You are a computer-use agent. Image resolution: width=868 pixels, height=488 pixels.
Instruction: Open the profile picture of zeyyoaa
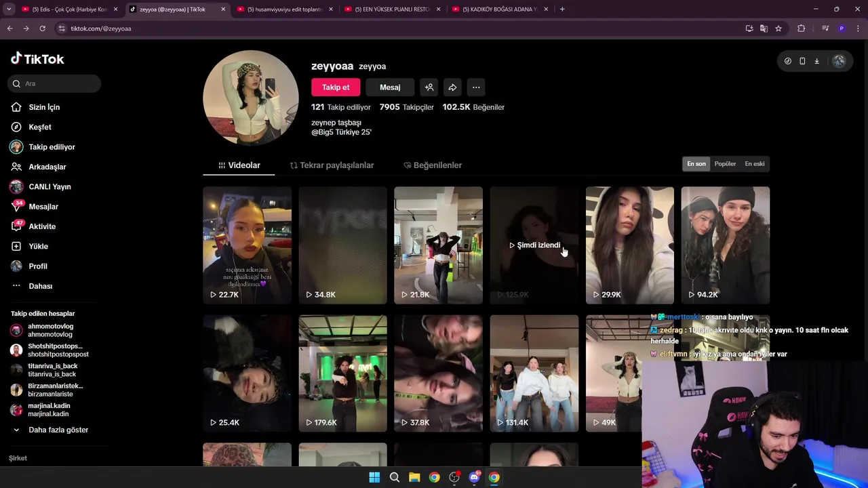point(251,98)
